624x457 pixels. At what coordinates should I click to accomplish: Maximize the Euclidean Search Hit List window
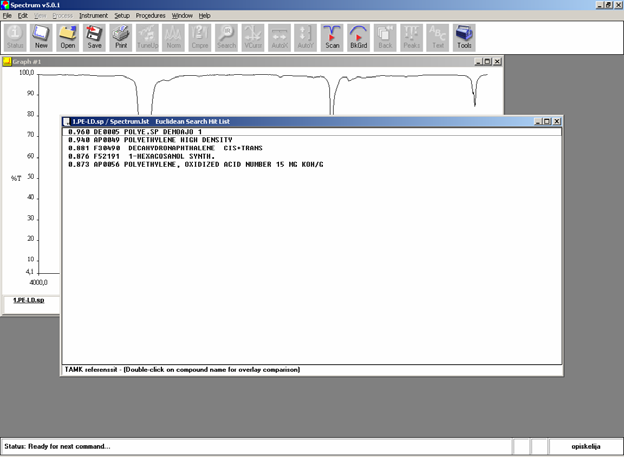coord(547,121)
